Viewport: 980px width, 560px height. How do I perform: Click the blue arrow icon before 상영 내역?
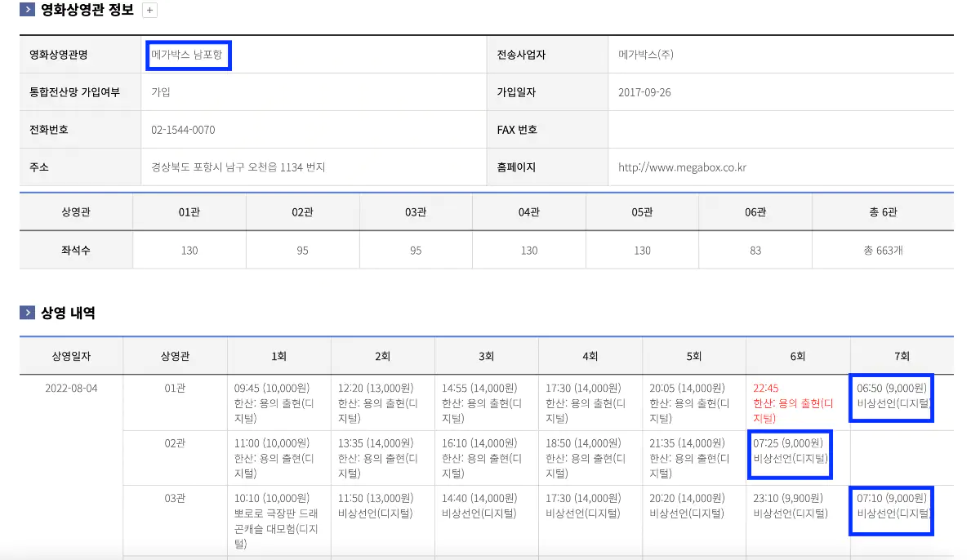pyautogui.click(x=25, y=312)
